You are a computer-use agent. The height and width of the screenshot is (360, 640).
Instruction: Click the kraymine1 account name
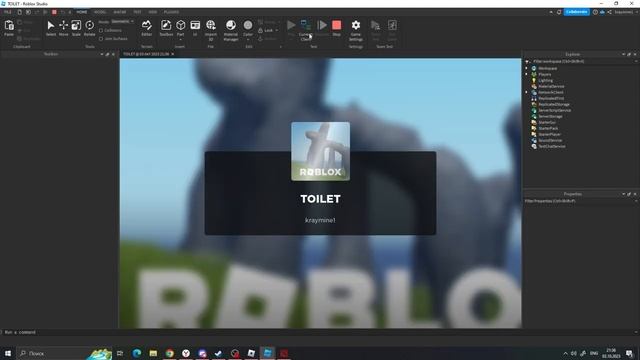(624, 12)
